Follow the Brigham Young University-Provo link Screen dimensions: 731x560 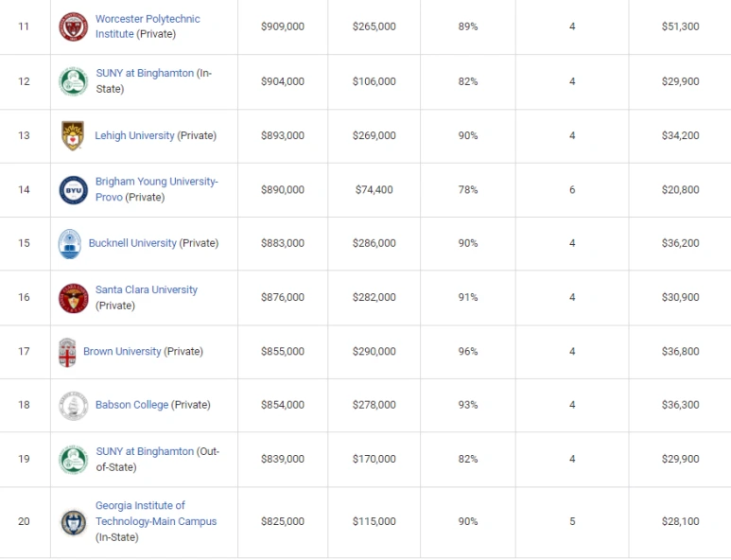156,182
